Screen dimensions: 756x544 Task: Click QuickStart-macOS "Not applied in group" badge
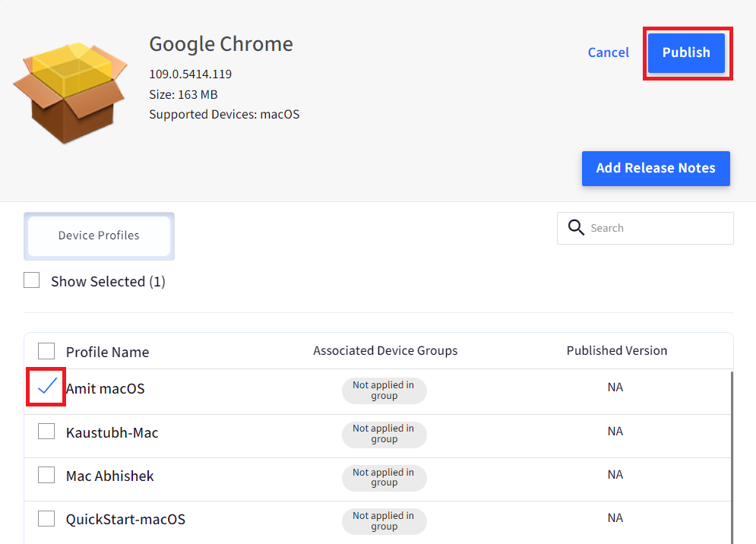pyautogui.click(x=384, y=521)
